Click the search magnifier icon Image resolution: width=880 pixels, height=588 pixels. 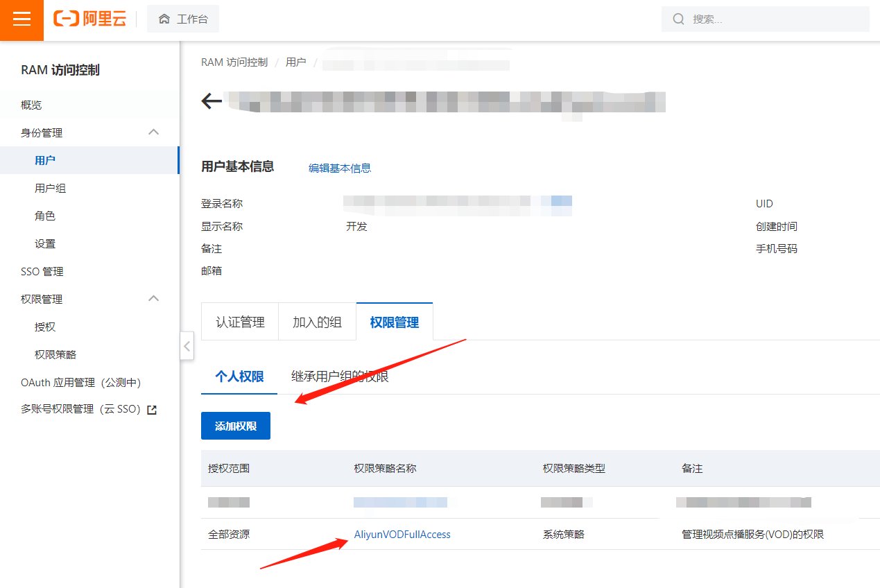point(678,19)
